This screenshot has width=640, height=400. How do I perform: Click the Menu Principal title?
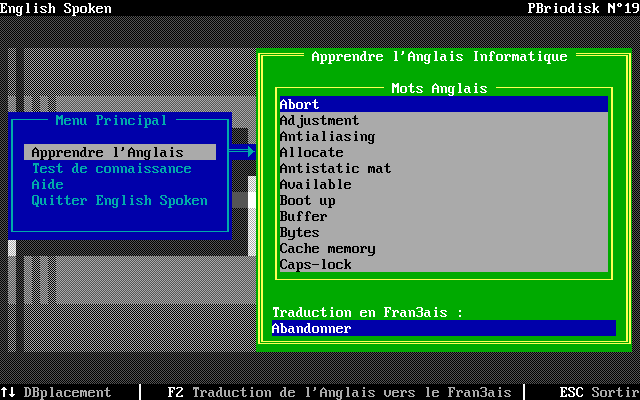coord(111,120)
